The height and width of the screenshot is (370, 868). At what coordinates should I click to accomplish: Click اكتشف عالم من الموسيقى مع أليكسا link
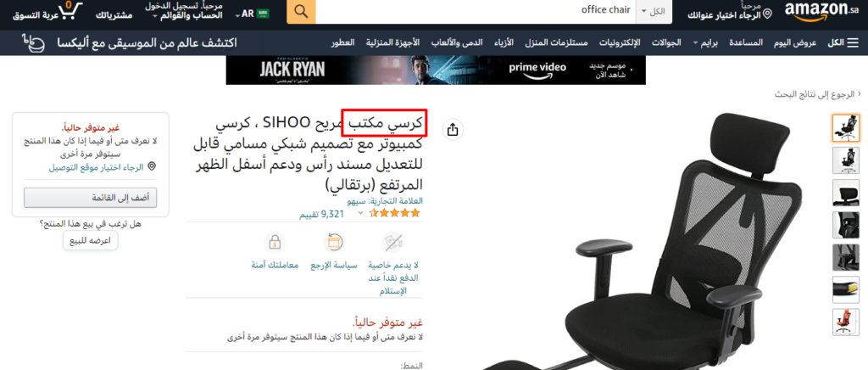coord(147,42)
